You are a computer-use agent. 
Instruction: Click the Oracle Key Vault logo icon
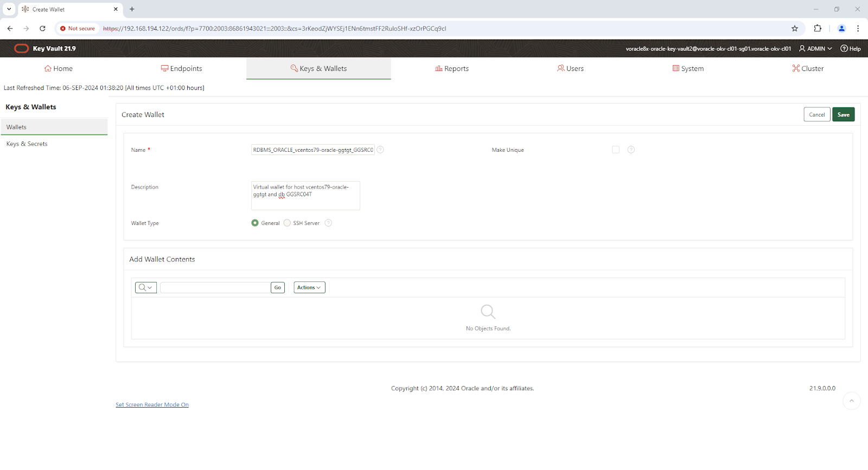[x=21, y=48]
